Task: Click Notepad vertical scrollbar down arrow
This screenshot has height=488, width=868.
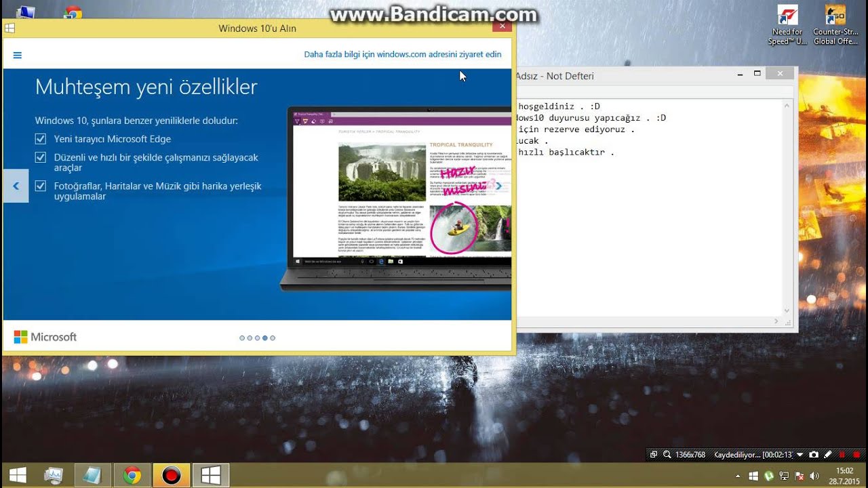Action: coord(787,310)
